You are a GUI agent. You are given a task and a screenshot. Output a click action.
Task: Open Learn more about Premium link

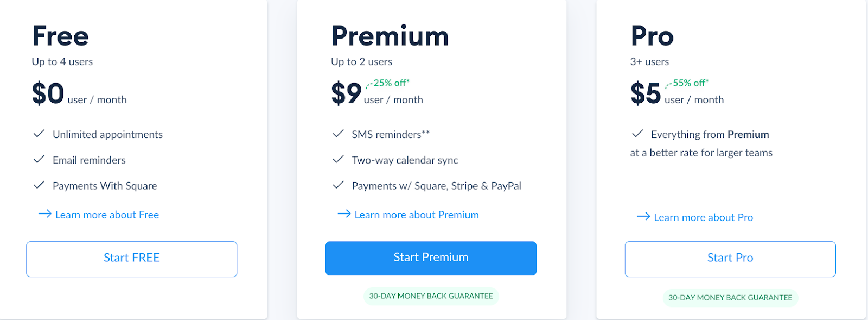(417, 215)
